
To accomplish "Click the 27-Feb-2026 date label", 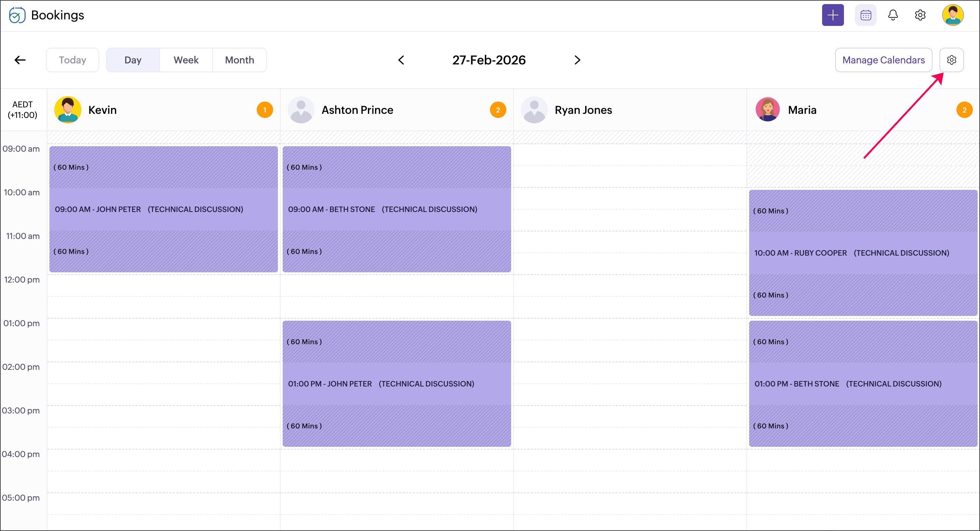I will point(489,60).
